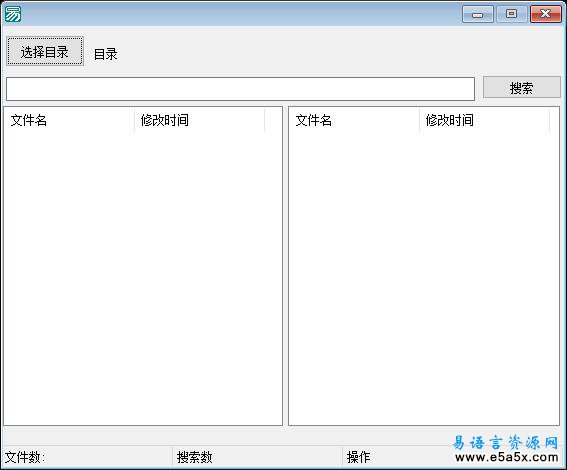The height and width of the screenshot is (470, 567).
Task: Open the www.e5a5x.com watermark link
Action: coord(507,457)
